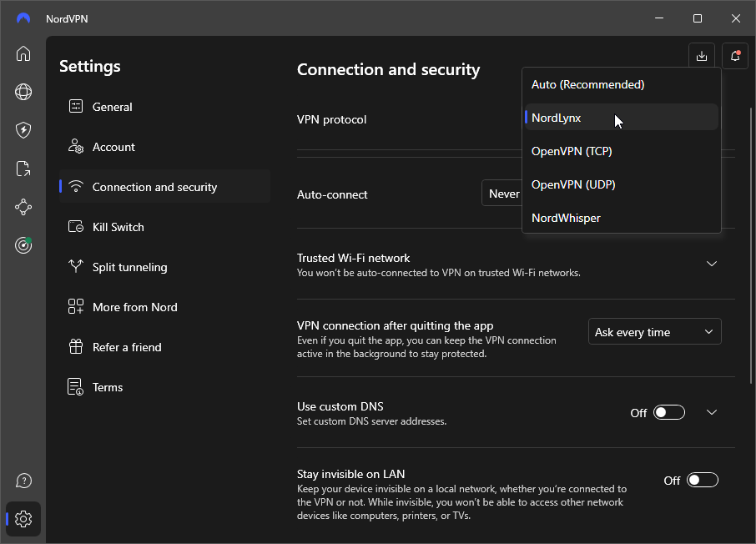This screenshot has height=544, width=756.
Task: Open Refer a friend label
Action: click(x=127, y=347)
